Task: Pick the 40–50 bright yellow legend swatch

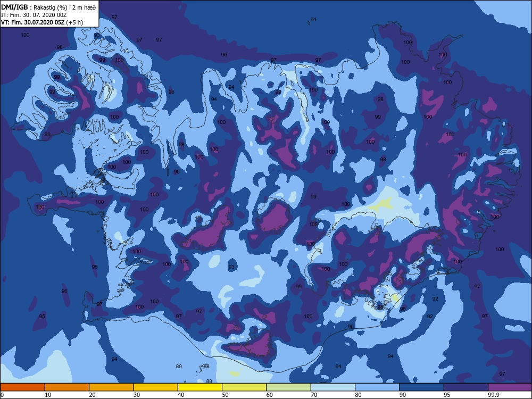Action: coord(200,387)
